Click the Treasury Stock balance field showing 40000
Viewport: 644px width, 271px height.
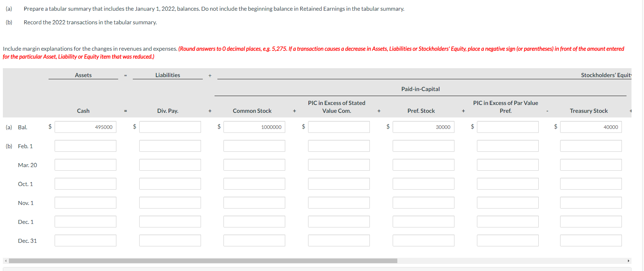591,127
